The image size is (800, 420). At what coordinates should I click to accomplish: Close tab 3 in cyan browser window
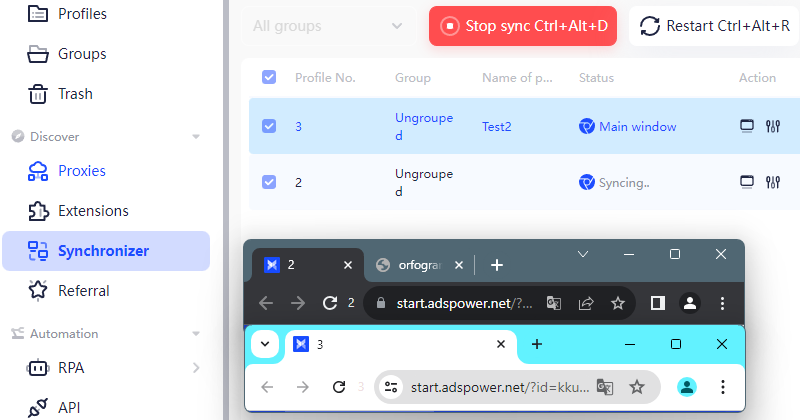501,344
